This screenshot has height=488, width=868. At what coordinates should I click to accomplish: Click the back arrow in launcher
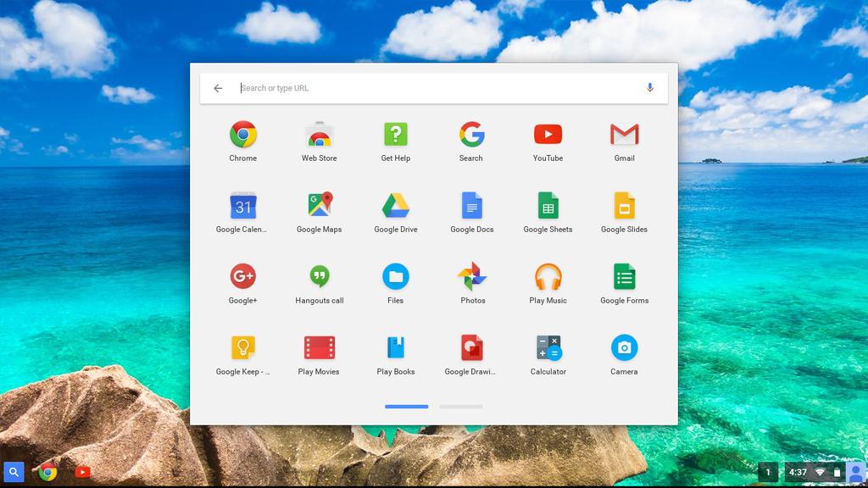click(x=218, y=88)
